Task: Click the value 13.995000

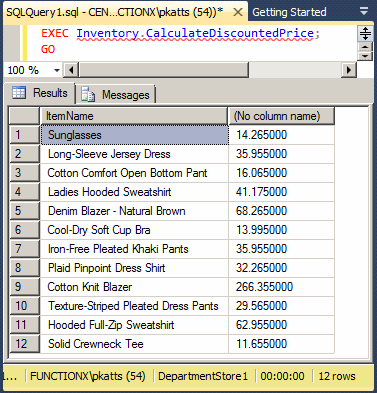Action: (x=262, y=230)
